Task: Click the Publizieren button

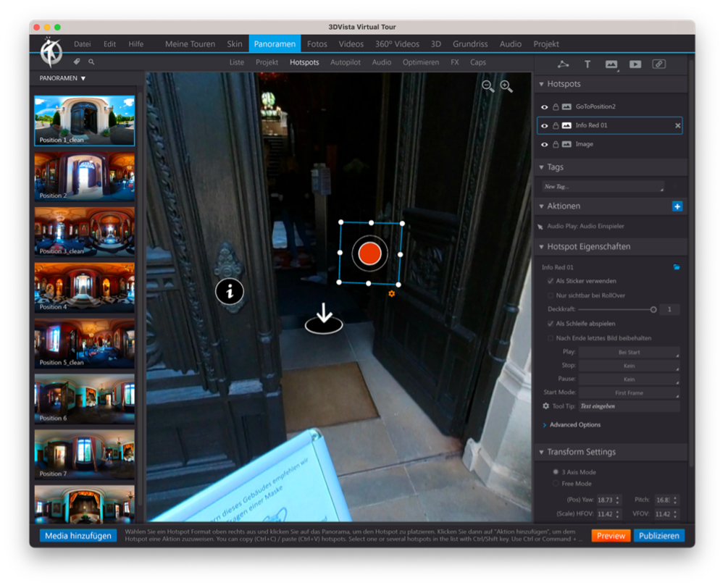Action: coord(659,536)
